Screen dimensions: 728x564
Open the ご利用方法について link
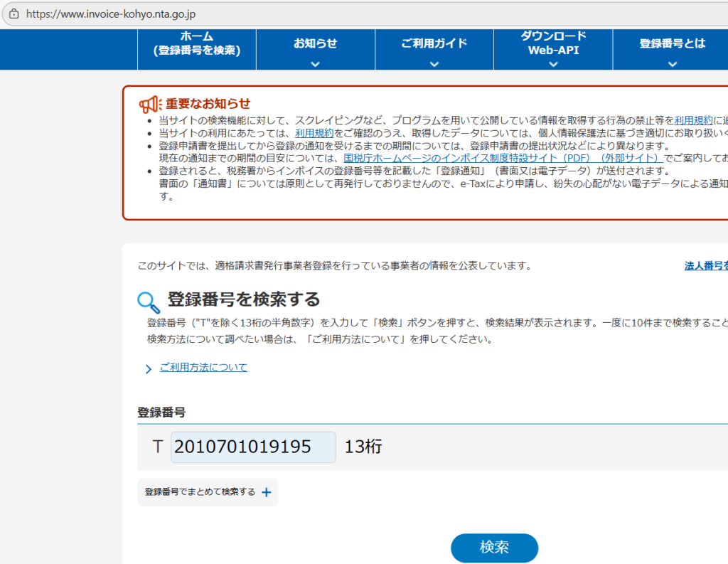point(204,368)
